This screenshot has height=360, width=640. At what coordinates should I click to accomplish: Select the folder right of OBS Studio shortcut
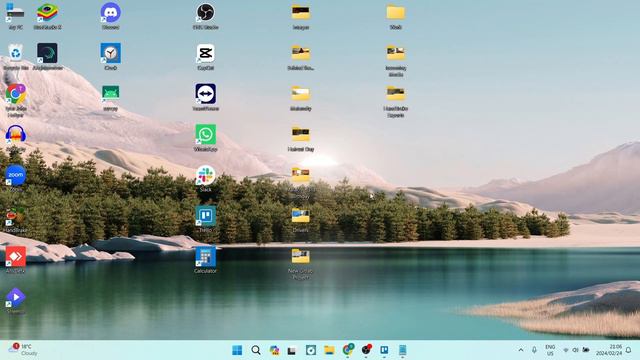pos(300,16)
